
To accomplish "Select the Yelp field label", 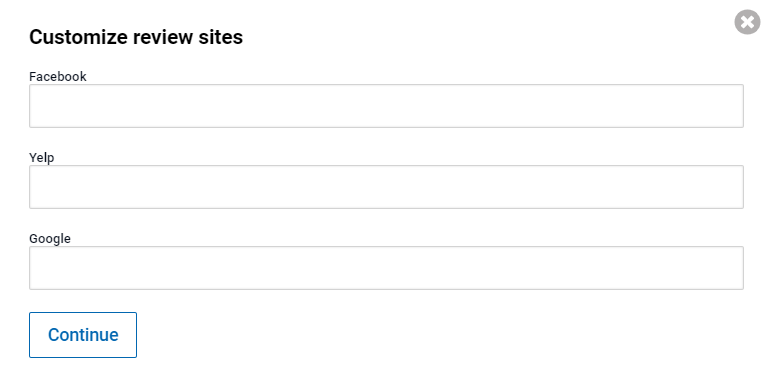I will point(42,158).
